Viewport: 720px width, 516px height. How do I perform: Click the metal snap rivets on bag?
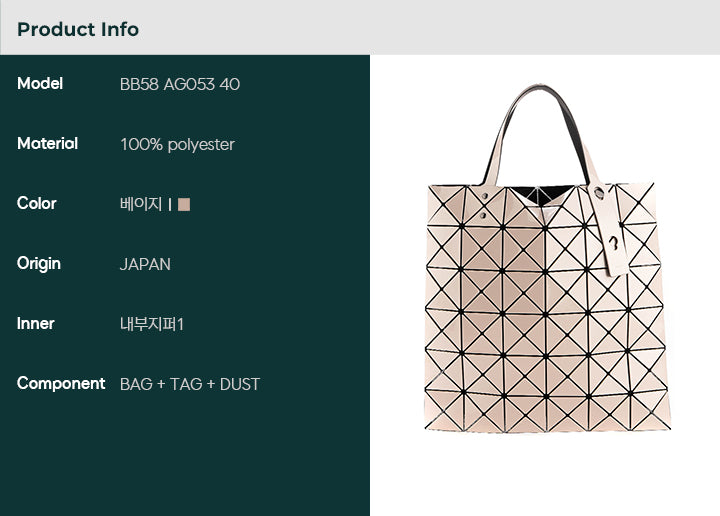pos(484,205)
